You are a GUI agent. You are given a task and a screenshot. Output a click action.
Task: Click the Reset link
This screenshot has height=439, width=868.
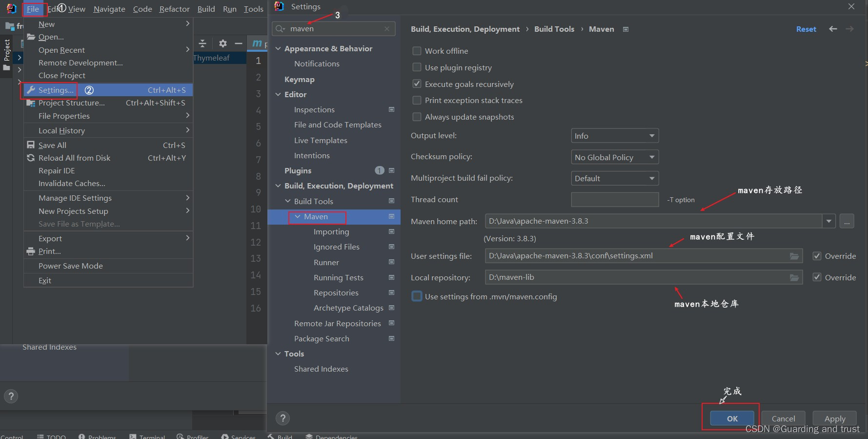[x=806, y=29]
